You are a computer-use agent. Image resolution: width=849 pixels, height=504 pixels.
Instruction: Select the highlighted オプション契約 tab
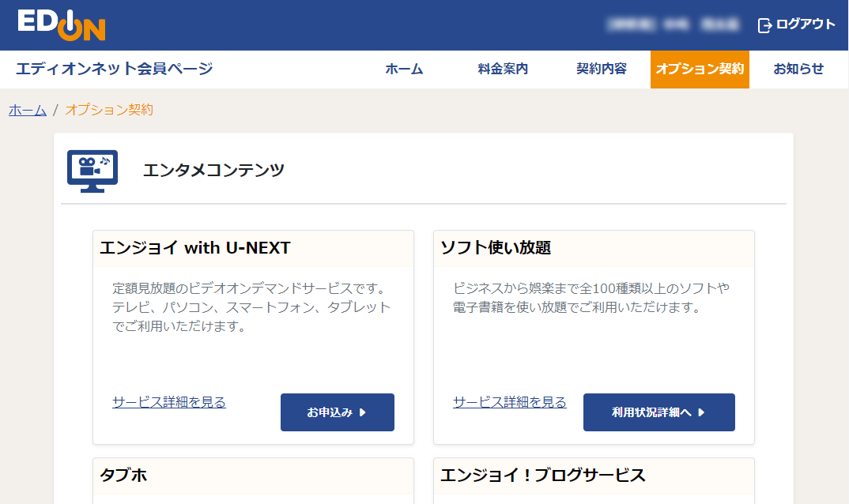699,70
